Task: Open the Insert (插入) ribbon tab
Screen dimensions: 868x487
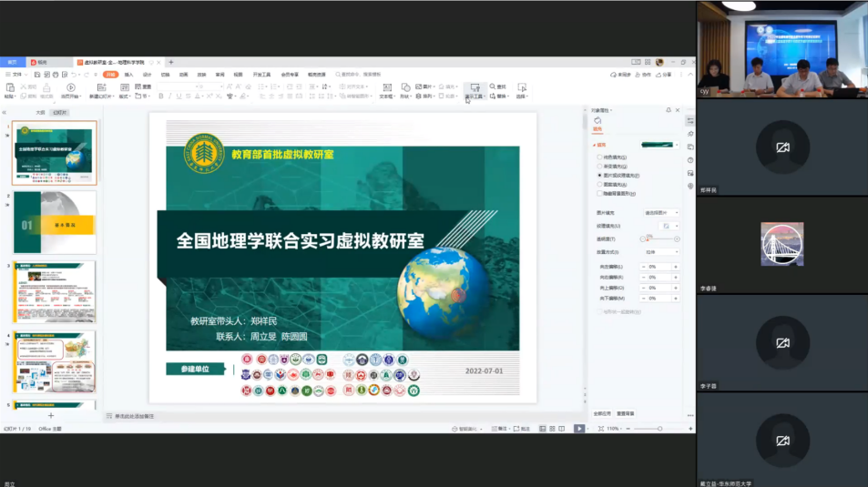Action: coord(128,75)
